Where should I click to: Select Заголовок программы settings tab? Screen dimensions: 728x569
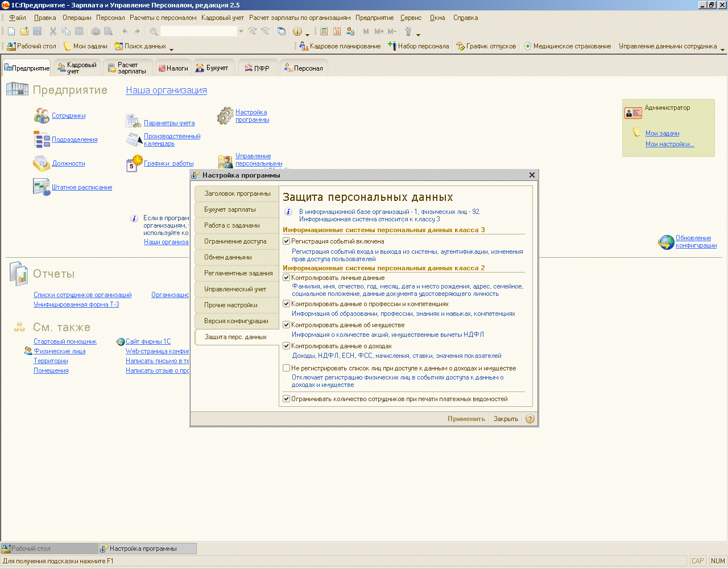click(x=237, y=193)
